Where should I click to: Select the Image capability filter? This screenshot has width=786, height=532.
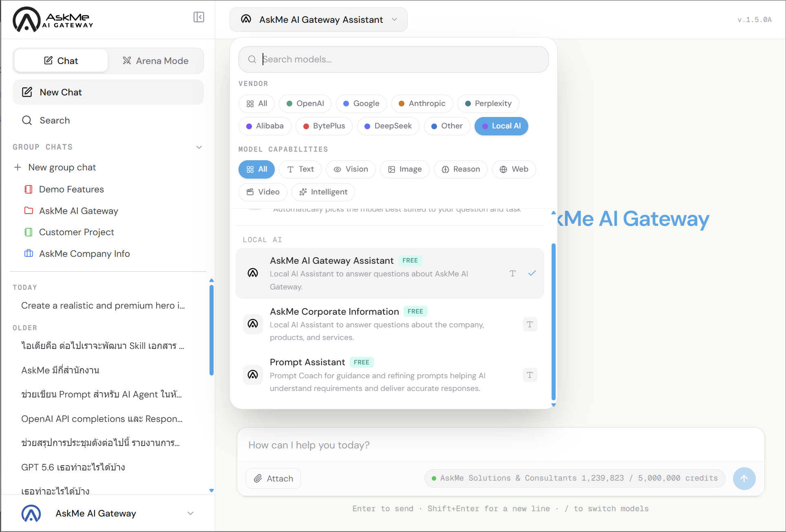(404, 169)
